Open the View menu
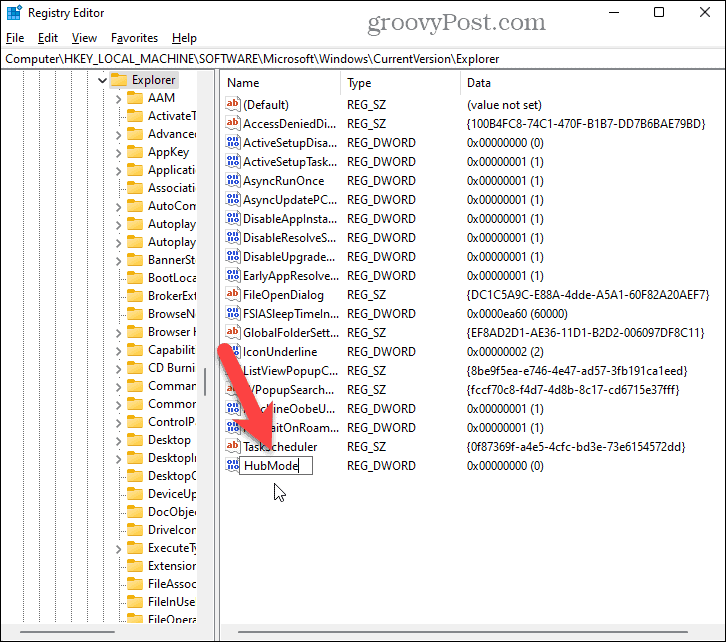 [84, 38]
